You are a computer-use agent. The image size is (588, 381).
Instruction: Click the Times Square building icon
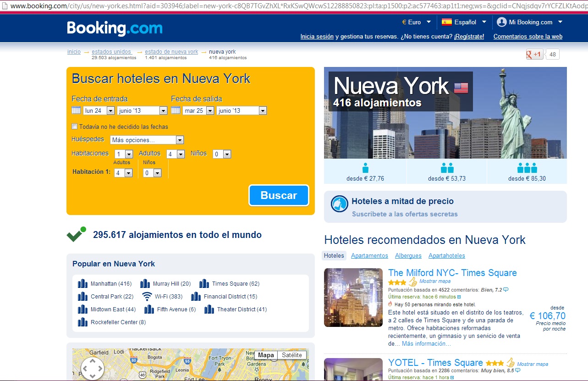204,284
